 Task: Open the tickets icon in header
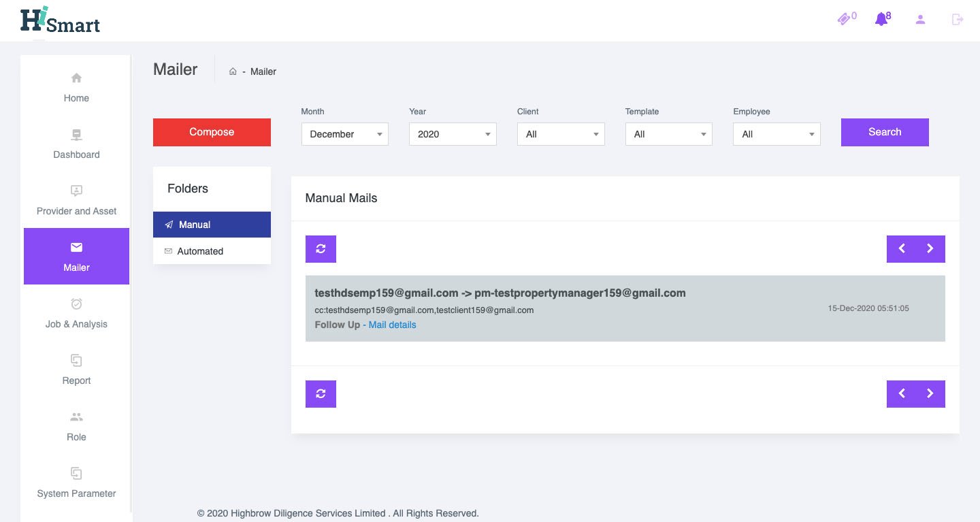point(845,19)
